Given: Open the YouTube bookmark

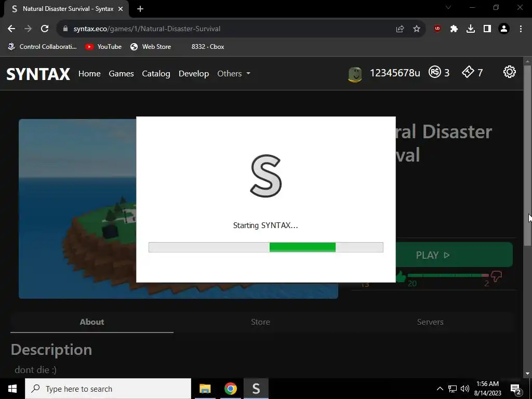Looking at the screenshot, I should (103, 47).
